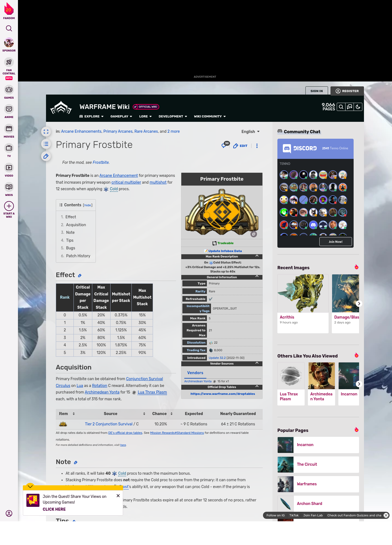This screenshot has height=545, width=392.
Task: Collapse the Official Drop Tables section
Action: 257,387
